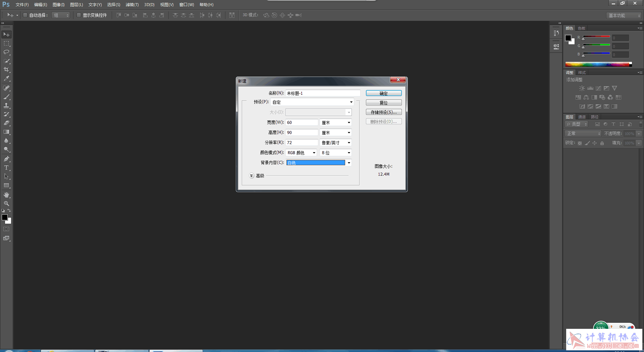Click the foreground color swatch in toolbox
The image size is (644, 352).
pyautogui.click(x=5, y=217)
